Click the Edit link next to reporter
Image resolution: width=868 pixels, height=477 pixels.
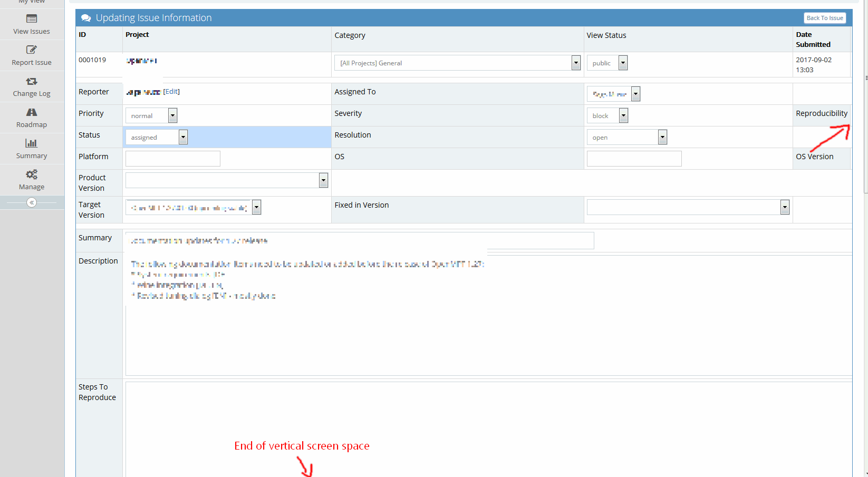click(x=171, y=92)
